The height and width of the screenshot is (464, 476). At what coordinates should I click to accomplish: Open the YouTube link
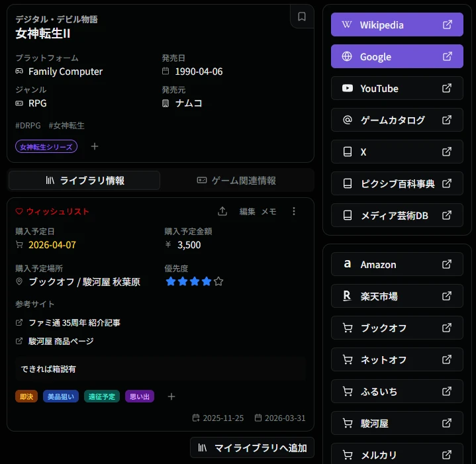[397, 88]
